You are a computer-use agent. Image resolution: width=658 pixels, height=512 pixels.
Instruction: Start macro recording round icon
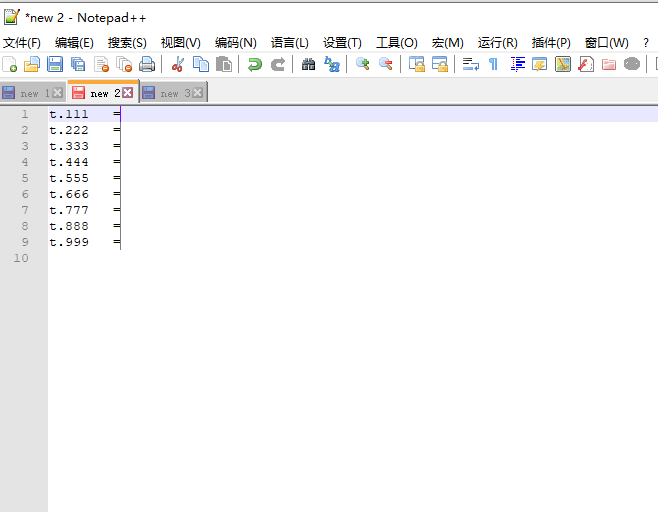point(632,64)
